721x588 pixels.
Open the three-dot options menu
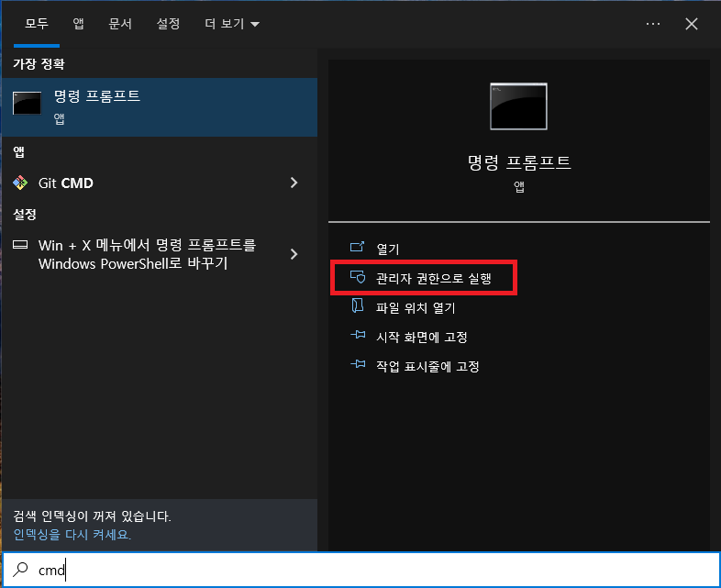point(652,24)
